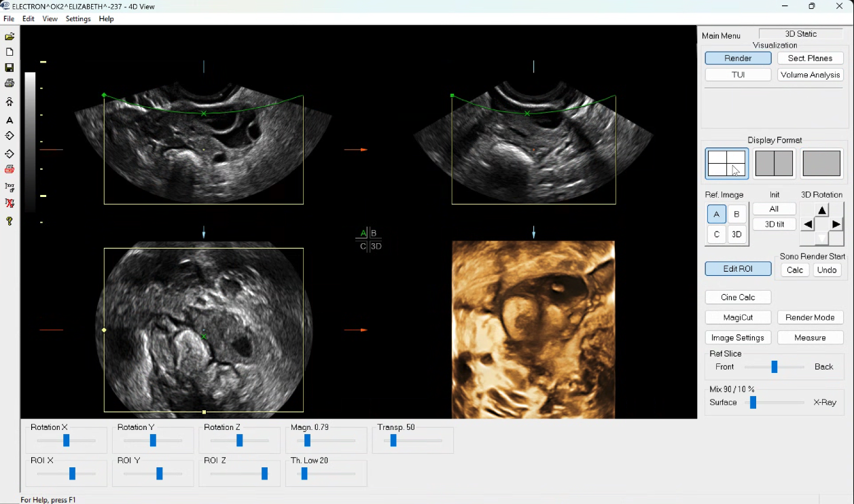This screenshot has width=854, height=504.
Task: Click the red printer icon
Action: tap(10, 169)
